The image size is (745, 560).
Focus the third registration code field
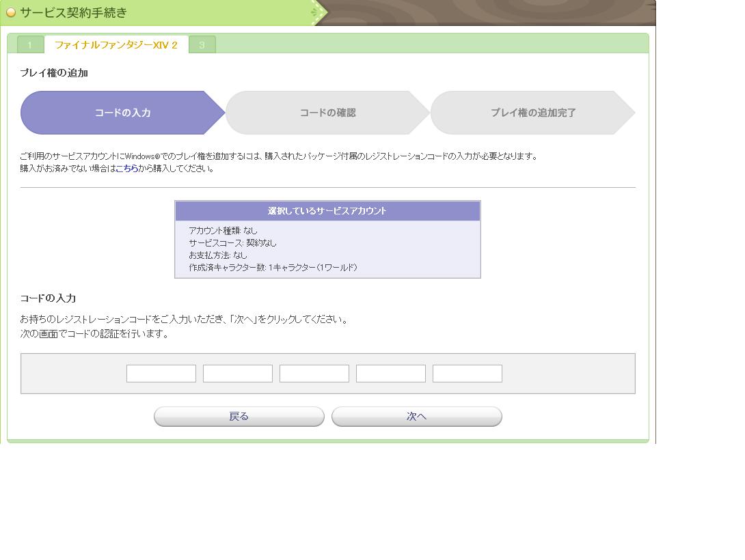[314, 374]
